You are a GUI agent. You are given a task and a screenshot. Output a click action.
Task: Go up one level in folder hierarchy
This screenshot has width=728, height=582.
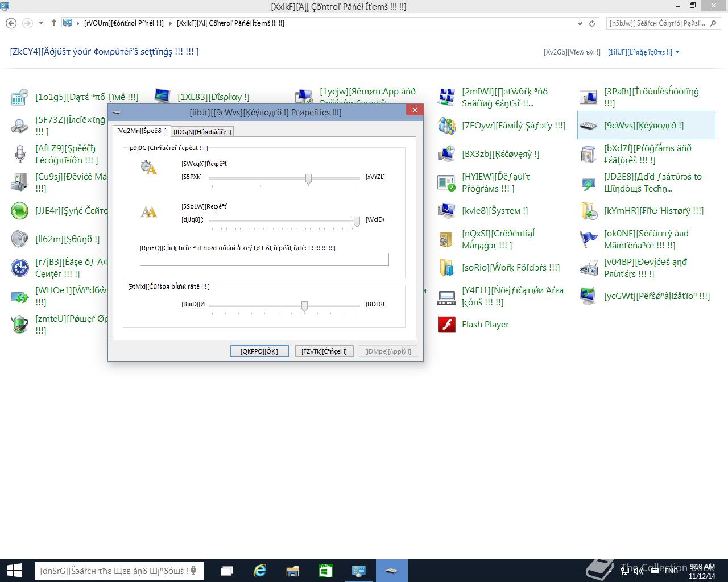54,23
